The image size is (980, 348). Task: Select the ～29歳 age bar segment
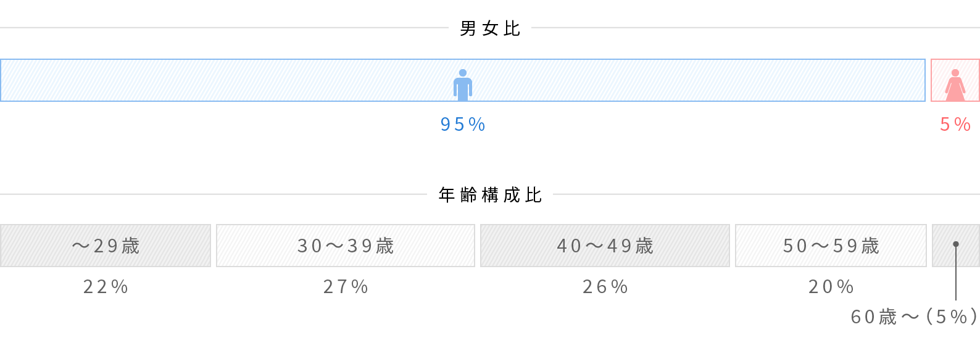click(106, 246)
